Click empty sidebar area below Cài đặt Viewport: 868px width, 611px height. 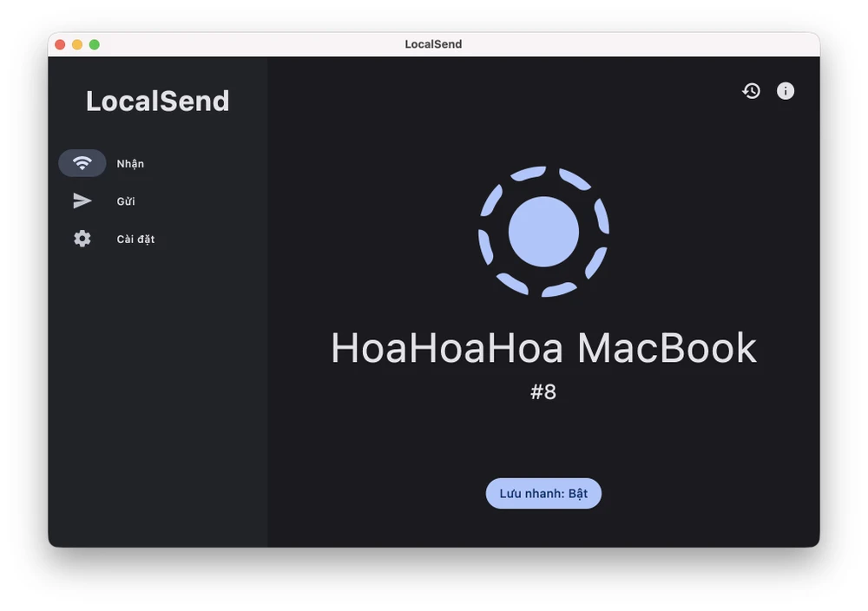(157, 391)
